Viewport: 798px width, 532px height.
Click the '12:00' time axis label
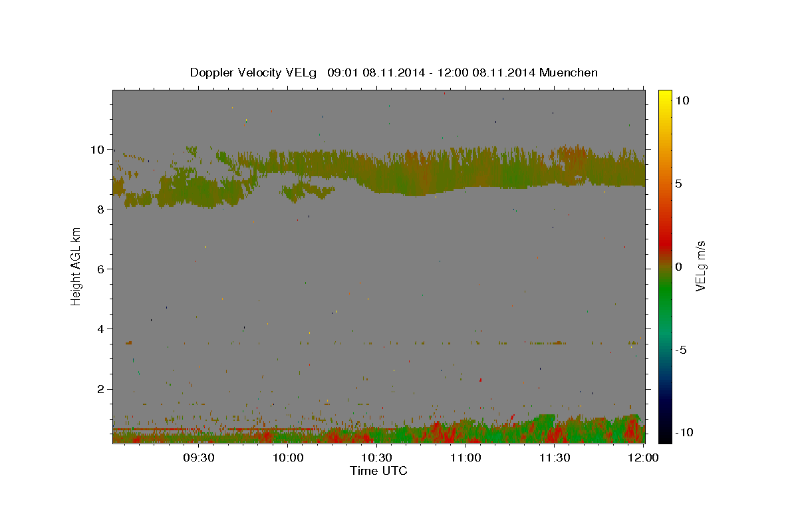click(643, 458)
